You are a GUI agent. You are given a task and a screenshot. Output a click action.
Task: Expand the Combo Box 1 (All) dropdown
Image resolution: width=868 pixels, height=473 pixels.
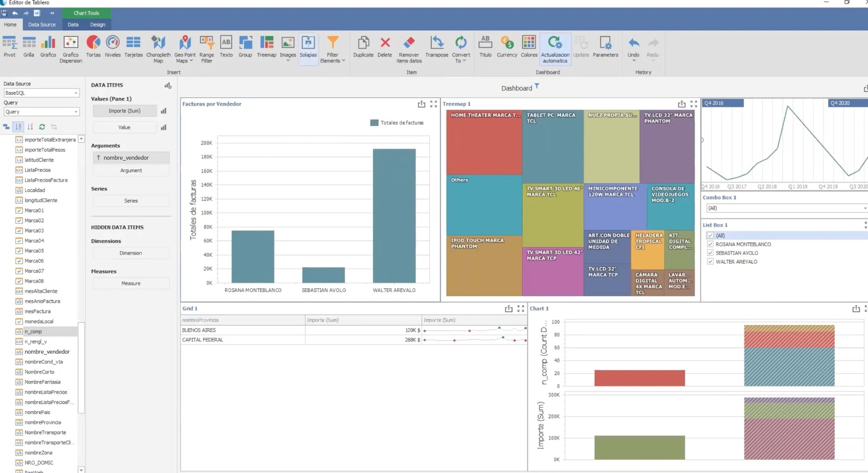point(865,208)
